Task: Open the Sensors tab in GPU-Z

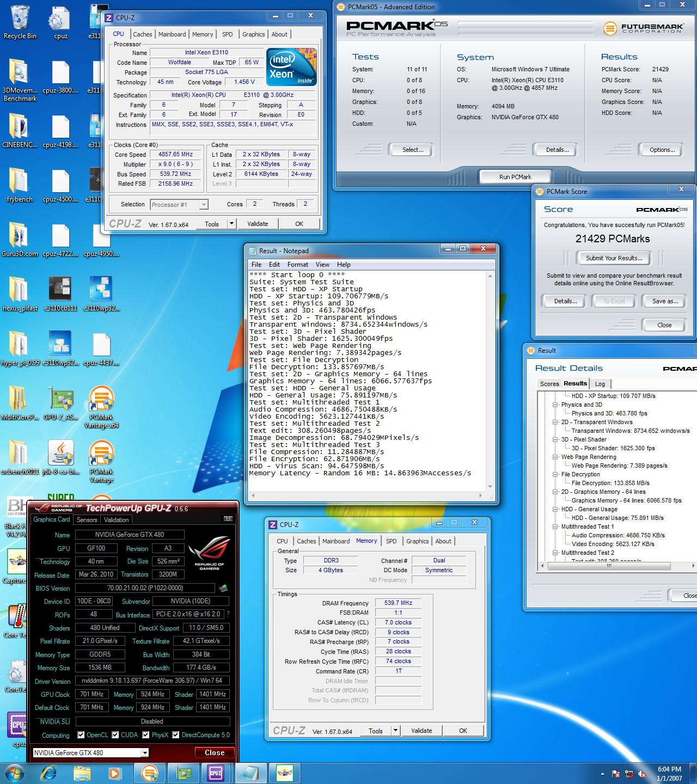Action: pyautogui.click(x=87, y=520)
